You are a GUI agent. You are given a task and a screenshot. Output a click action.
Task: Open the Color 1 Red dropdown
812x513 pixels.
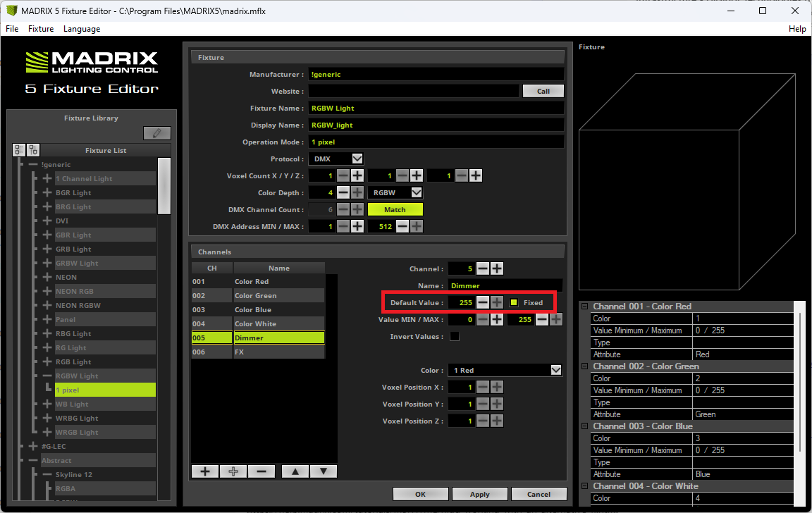pyautogui.click(x=555, y=370)
